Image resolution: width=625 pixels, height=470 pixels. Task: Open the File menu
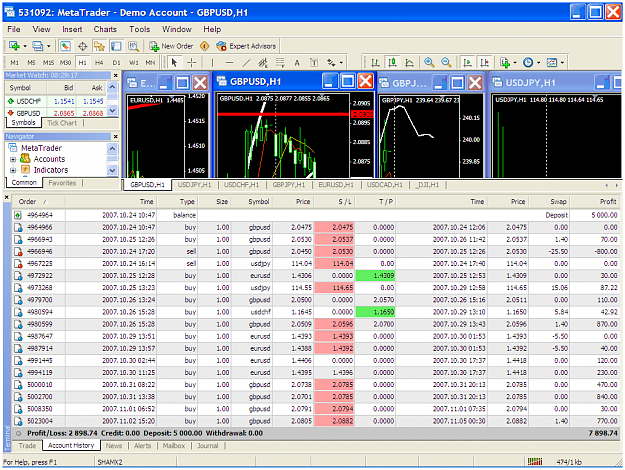coord(14,29)
